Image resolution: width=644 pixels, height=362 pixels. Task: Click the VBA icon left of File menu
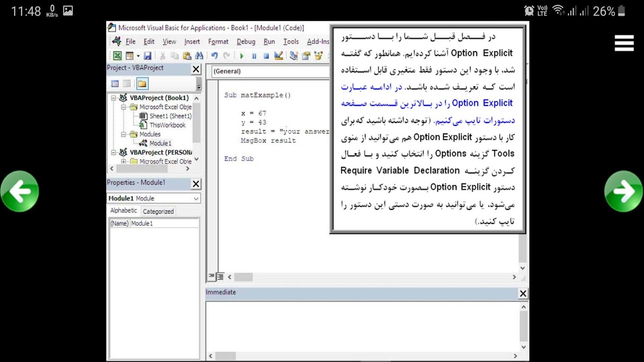[116, 41]
